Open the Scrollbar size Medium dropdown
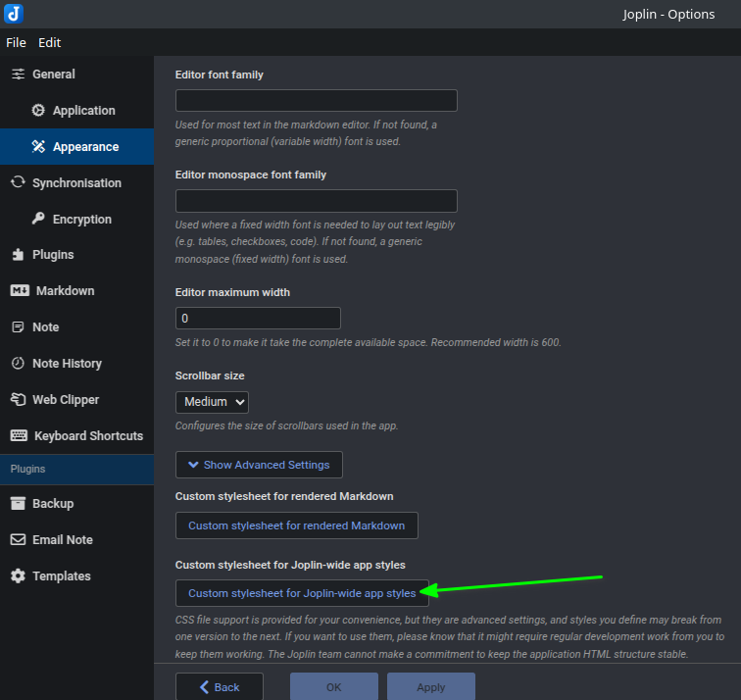Screen dimensions: 741x700 click(x=212, y=402)
